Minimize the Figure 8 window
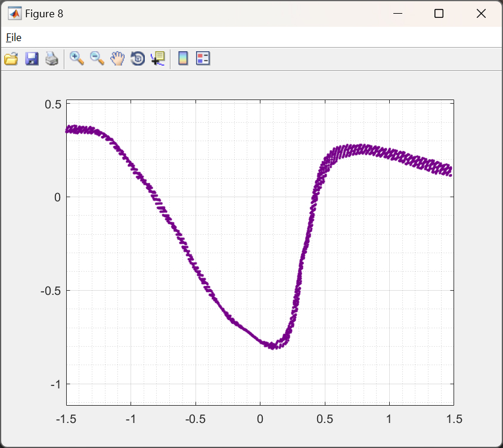Viewport: 503px width, 448px height. tap(398, 14)
